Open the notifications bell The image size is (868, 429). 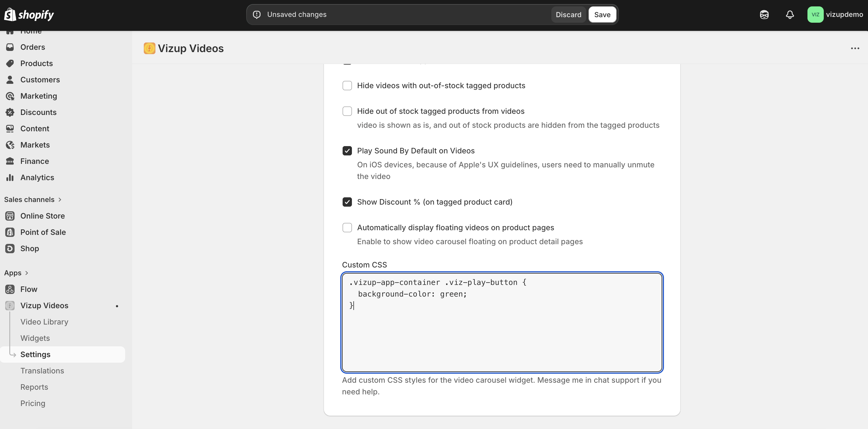pyautogui.click(x=790, y=15)
